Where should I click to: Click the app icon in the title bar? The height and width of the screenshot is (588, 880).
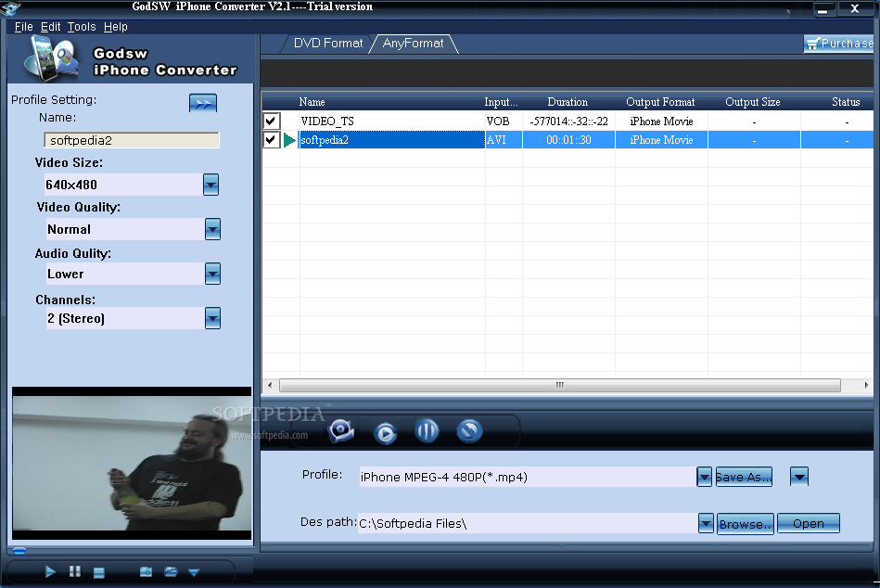(10, 7)
